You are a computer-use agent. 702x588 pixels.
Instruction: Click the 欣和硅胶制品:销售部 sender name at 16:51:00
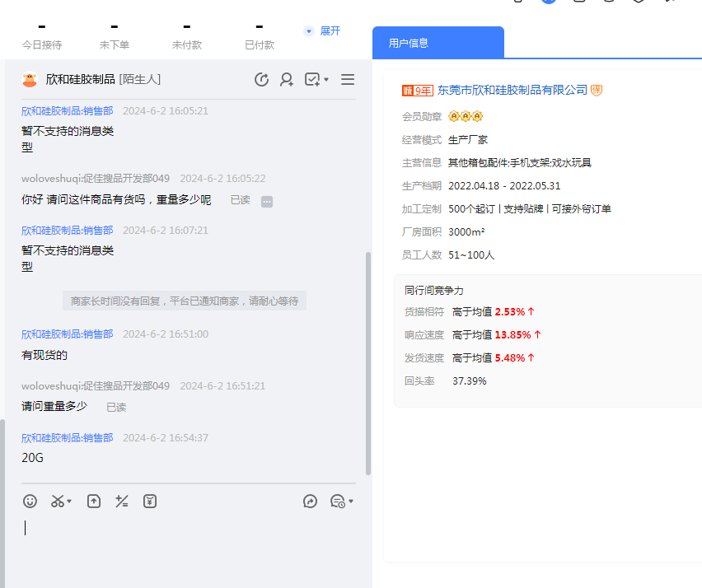click(x=68, y=334)
